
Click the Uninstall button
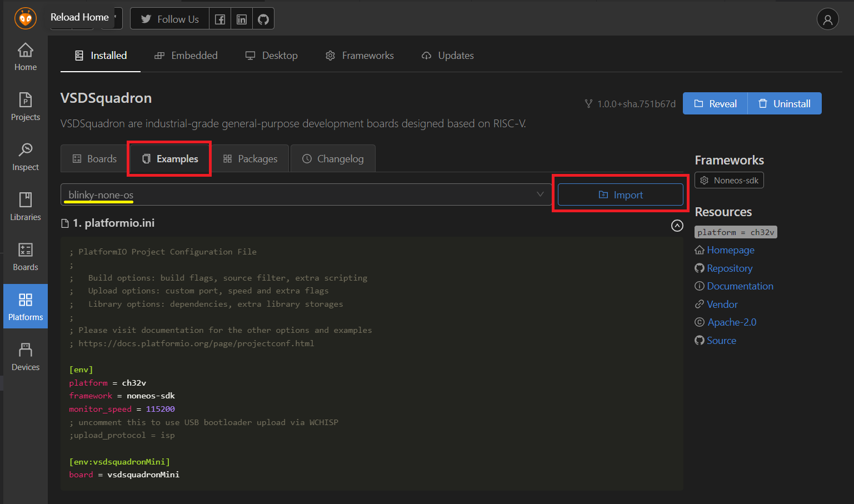point(785,104)
